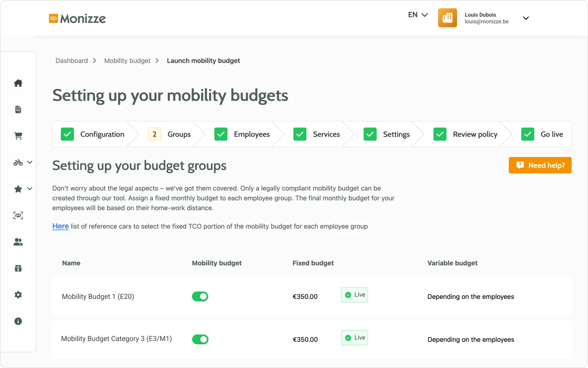This screenshot has height=368, width=588.
Task: Click the employees people icon
Action: tap(18, 242)
